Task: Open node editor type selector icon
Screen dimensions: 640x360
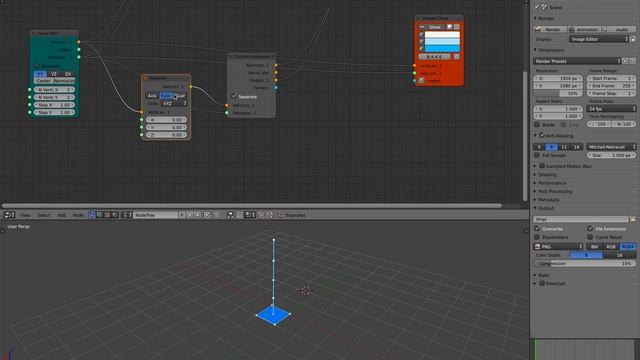Action: [9, 215]
